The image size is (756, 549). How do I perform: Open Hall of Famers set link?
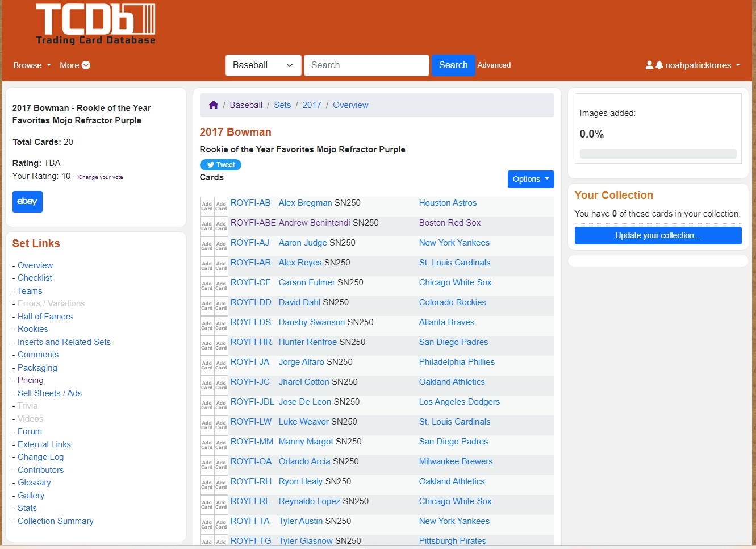[x=45, y=317]
